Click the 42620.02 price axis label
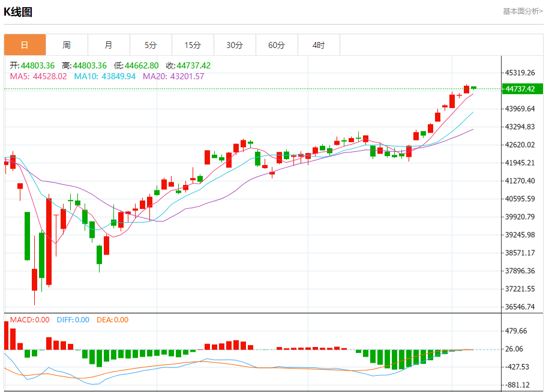 (x=520, y=145)
